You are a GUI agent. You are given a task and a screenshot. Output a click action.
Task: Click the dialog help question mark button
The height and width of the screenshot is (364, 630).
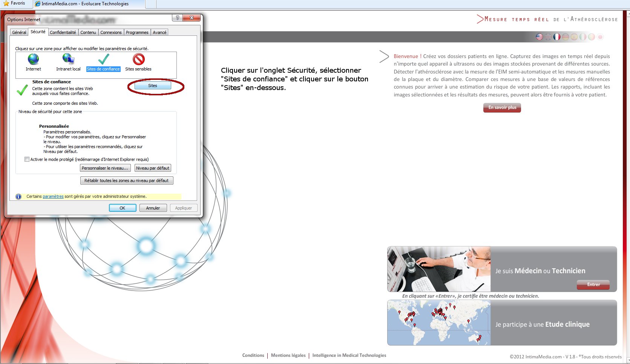coord(177,18)
